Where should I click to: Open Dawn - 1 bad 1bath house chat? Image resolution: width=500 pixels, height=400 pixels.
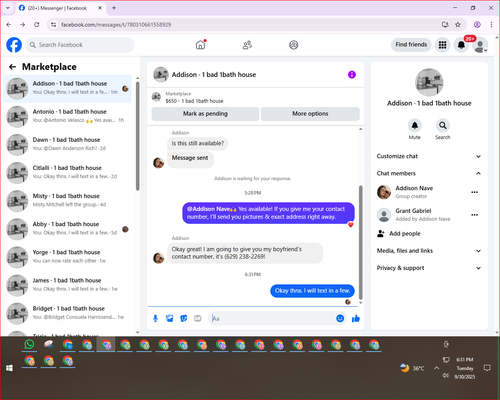67,144
